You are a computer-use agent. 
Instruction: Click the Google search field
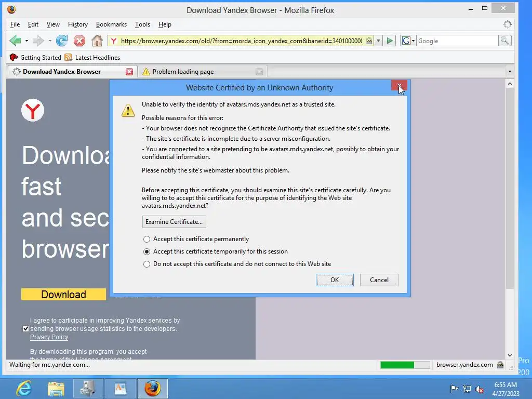click(x=457, y=41)
